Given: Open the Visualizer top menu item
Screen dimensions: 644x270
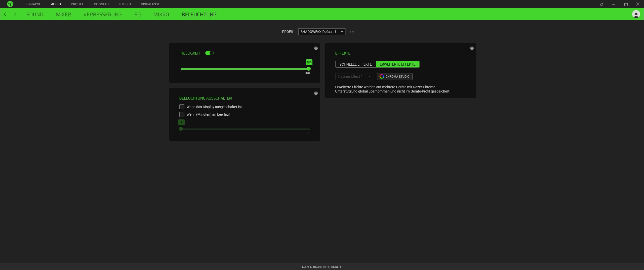Looking at the screenshot, I should [150, 4].
